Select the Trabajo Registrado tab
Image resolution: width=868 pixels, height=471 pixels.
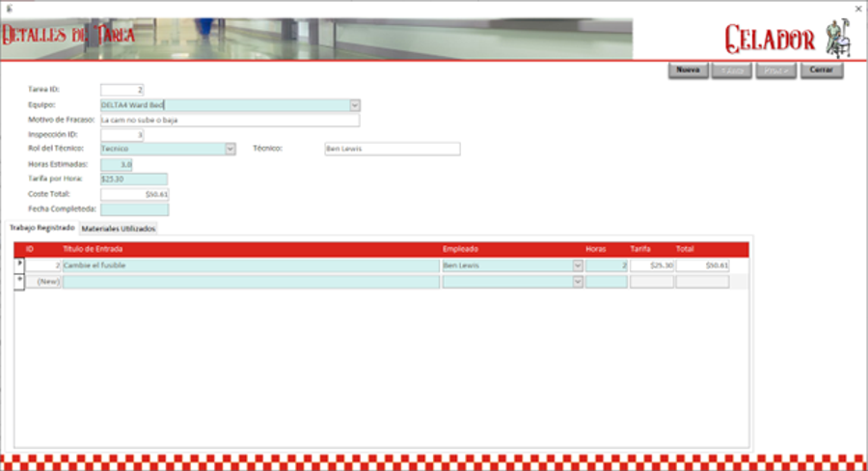point(41,229)
